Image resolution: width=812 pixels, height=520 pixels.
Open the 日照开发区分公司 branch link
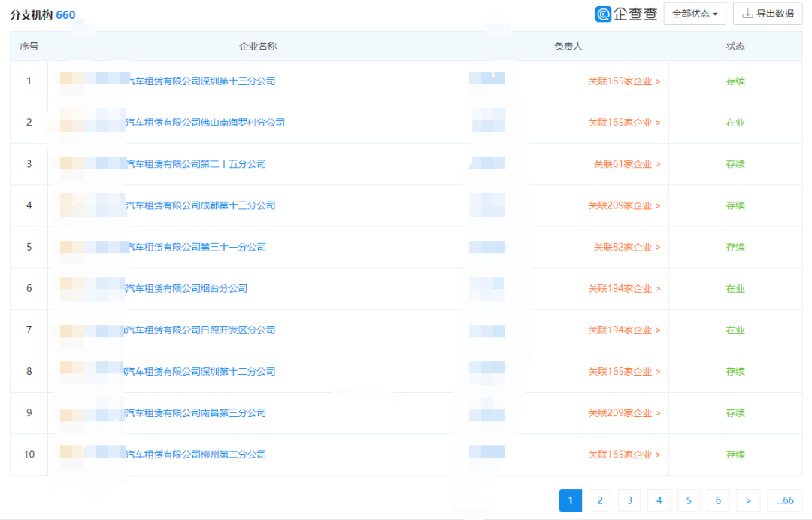(200, 330)
